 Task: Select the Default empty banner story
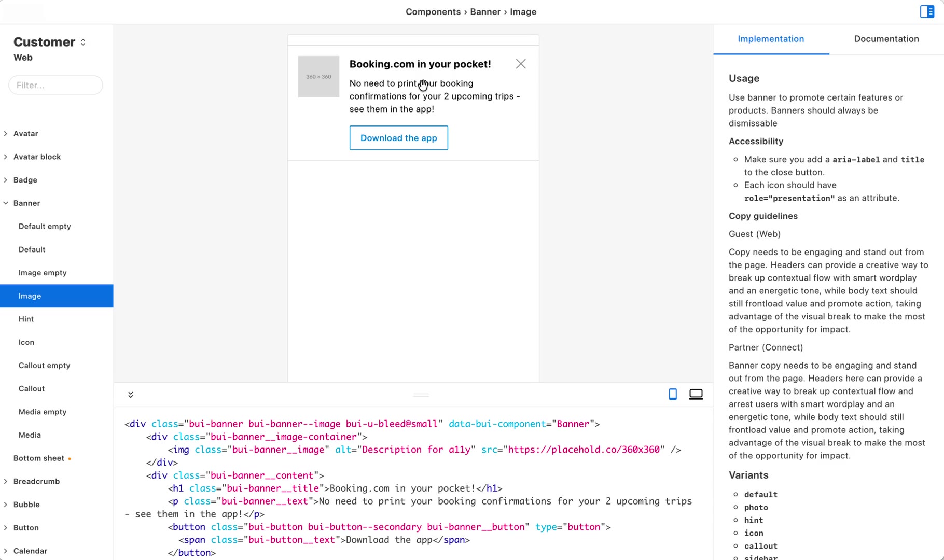pos(45,226)
